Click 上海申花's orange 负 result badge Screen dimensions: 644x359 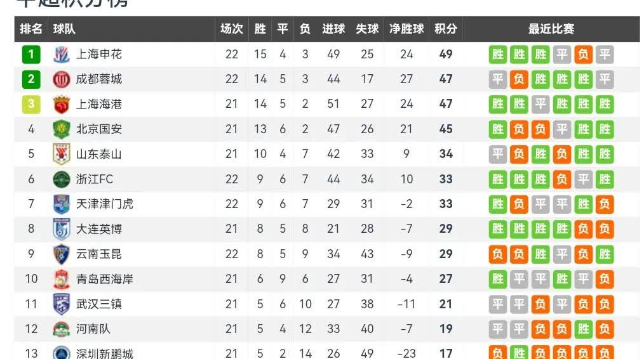click(583, 54)
